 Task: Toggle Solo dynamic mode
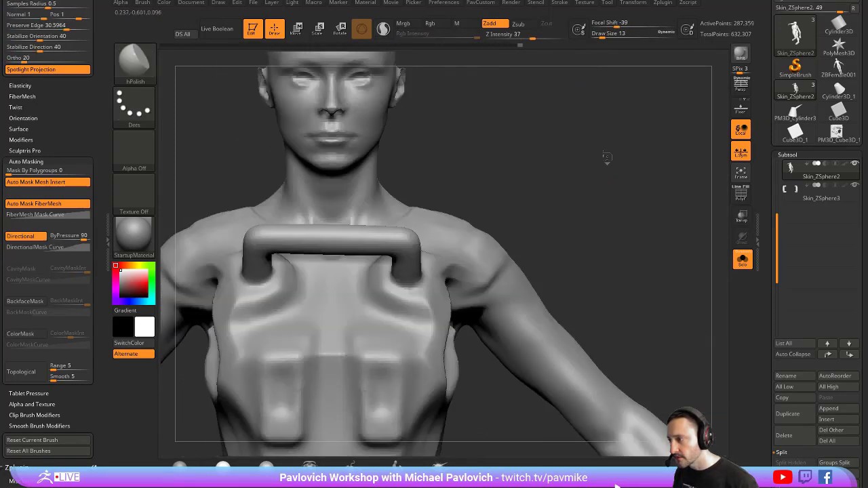(x=743, y=259)
